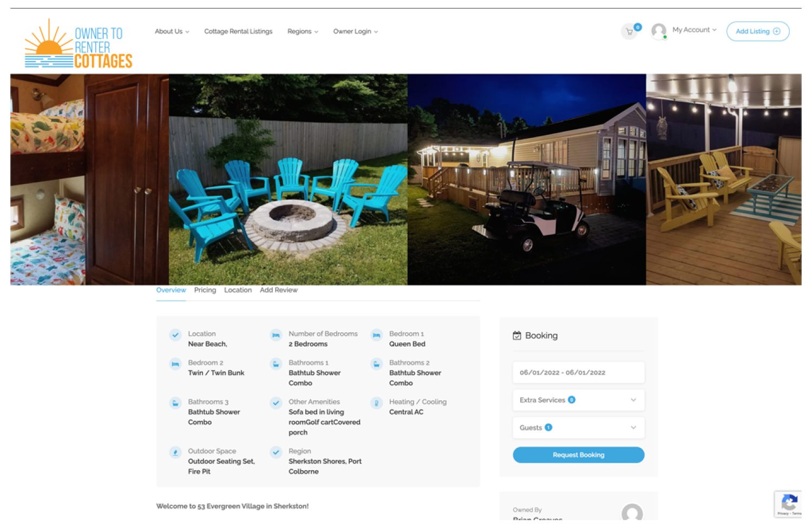Expand the Extra Services dropdown

pos(579,400)
